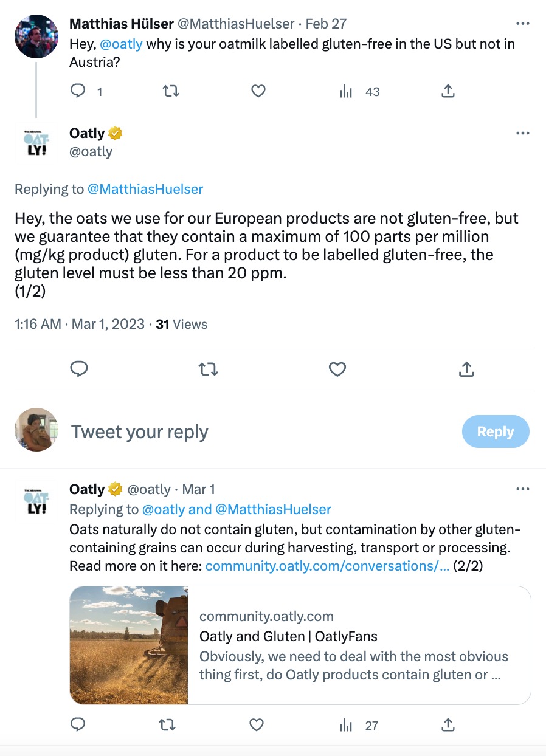Open more options menu on Oatly's main tweet
546x756 pixels.
point(522,133)
